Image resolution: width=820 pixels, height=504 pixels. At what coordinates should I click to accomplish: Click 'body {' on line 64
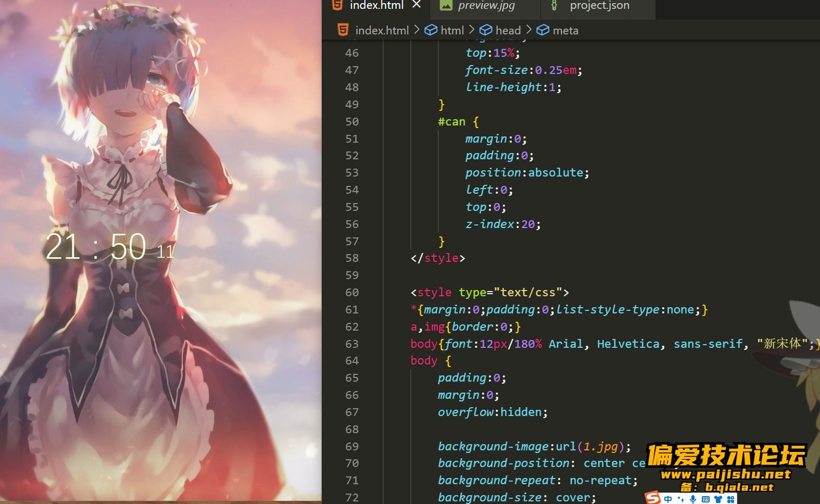point(431,360)
